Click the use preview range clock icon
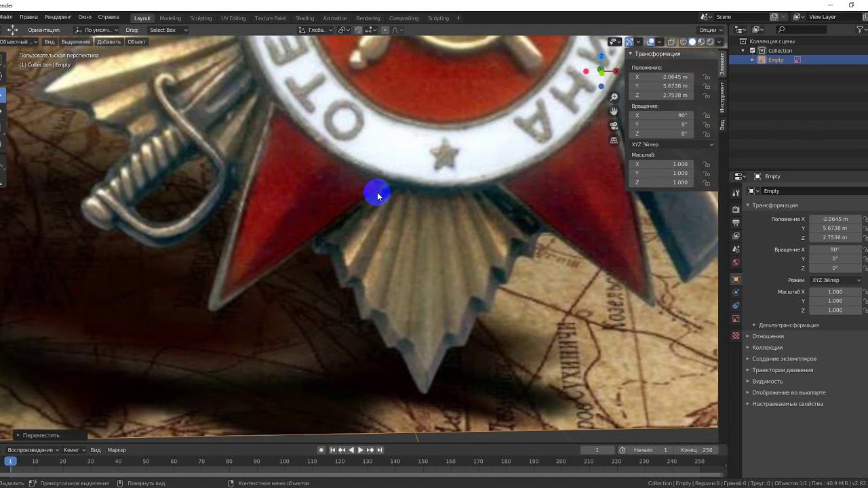The width and height of the screenshot is (868, 488). [x=623, y=450]
